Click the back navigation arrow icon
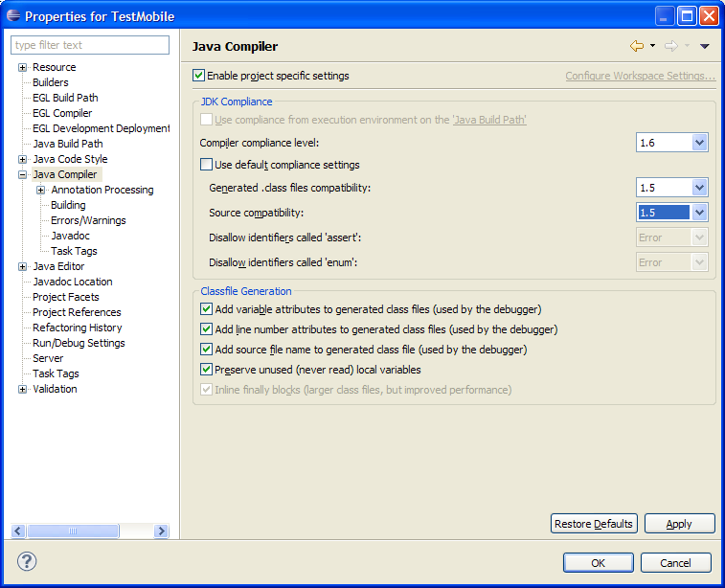 (637, 46)
